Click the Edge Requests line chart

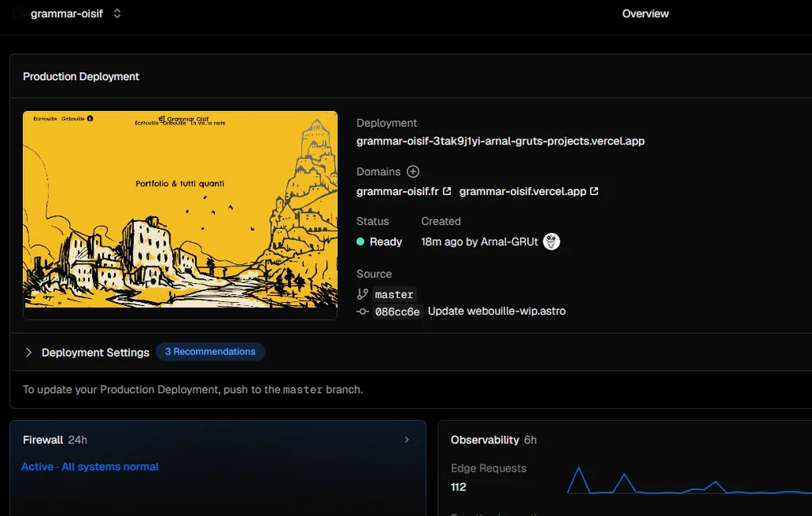point(689,480)
